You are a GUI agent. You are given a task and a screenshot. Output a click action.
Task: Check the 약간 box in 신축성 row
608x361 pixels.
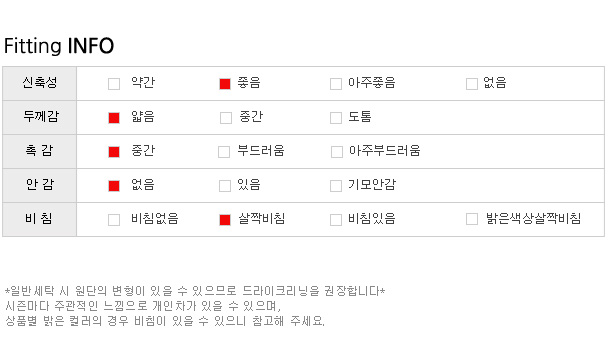pos(114,84)
